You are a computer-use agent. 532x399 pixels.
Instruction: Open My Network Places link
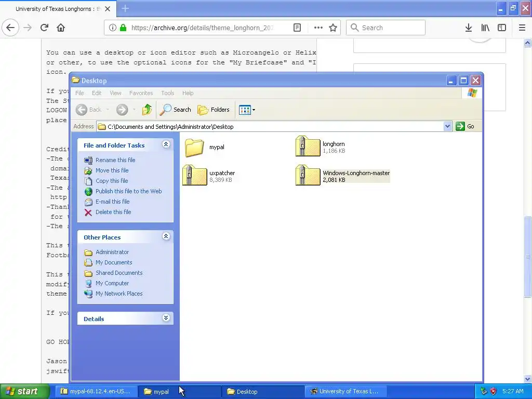119,294
